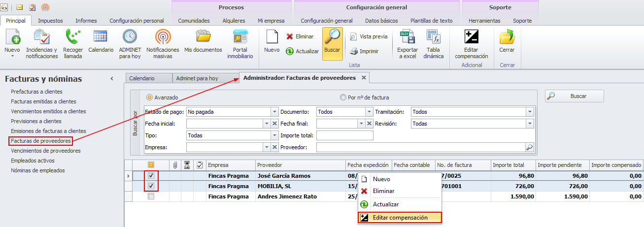Open Mis documentos folder
The width and height of the screenshot is (644, 227).
[x=203, y=41]
